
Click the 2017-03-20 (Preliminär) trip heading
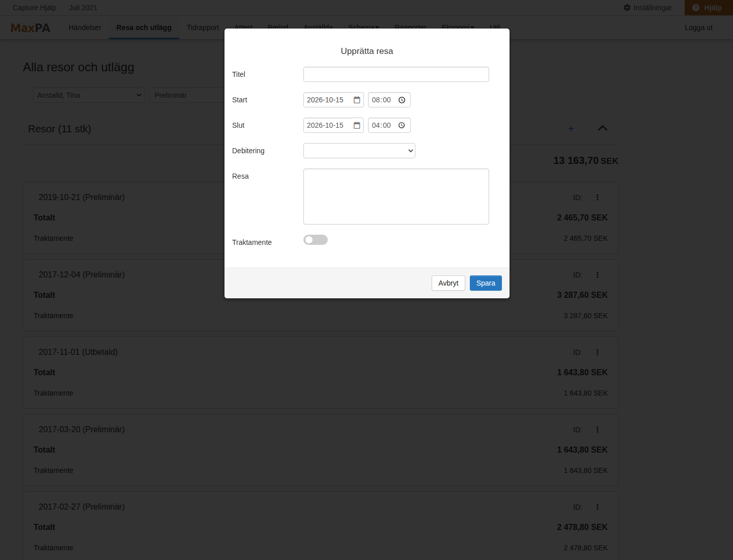pos(81,429)
